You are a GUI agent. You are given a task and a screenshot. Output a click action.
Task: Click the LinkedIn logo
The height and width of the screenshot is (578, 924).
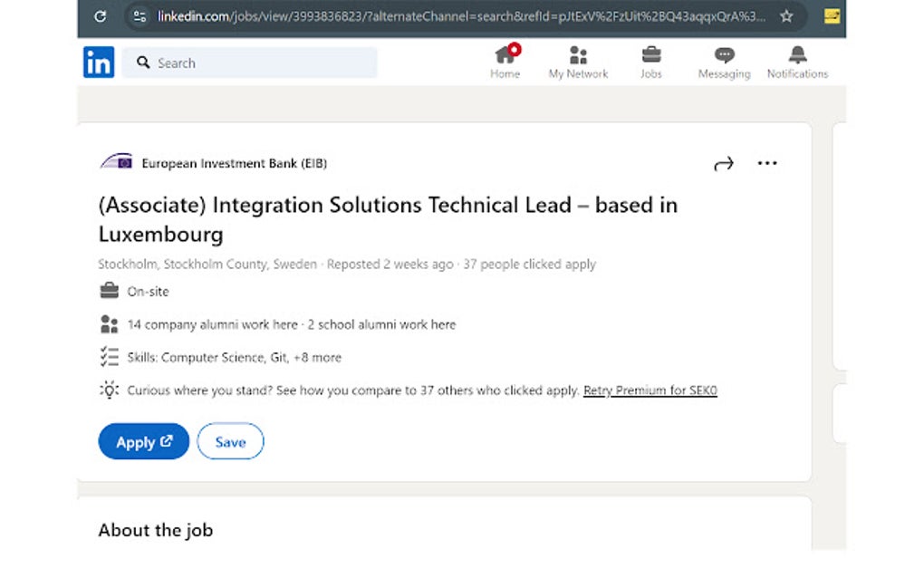[99, 63]
